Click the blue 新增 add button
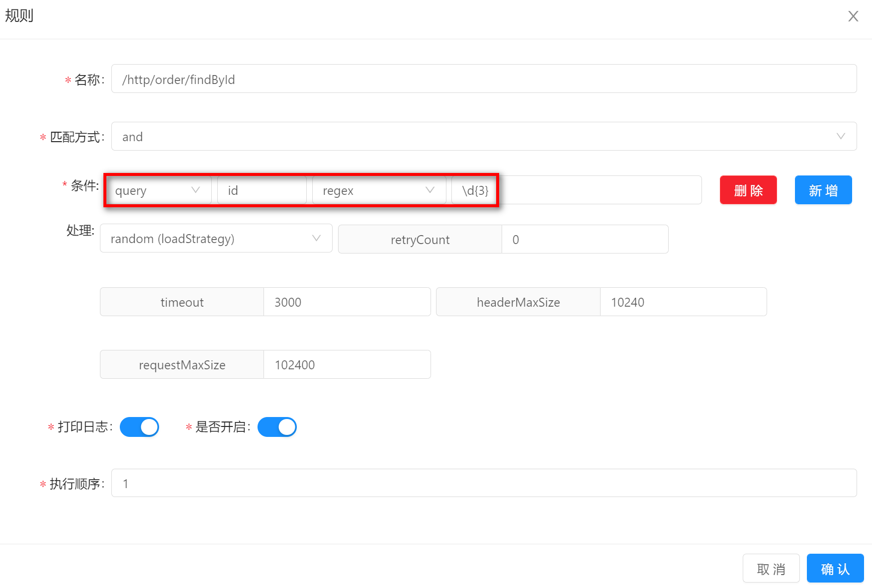872x588 pixels. [x=823, y=190]
